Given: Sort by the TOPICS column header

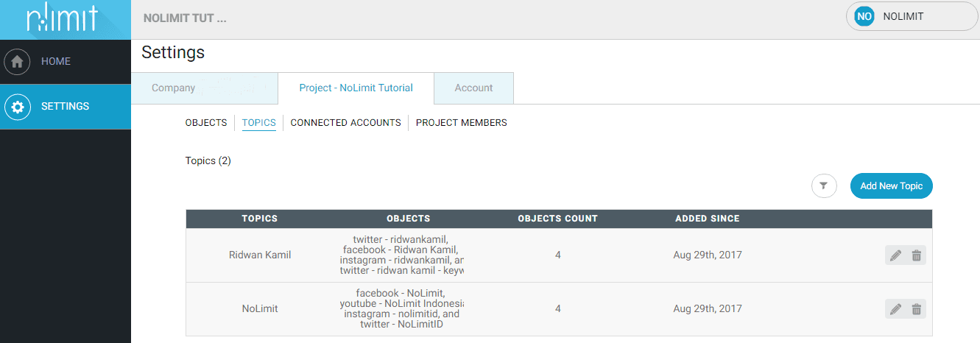Looking at the screenshot, I should pyautogui.click(x=260, y=219).
